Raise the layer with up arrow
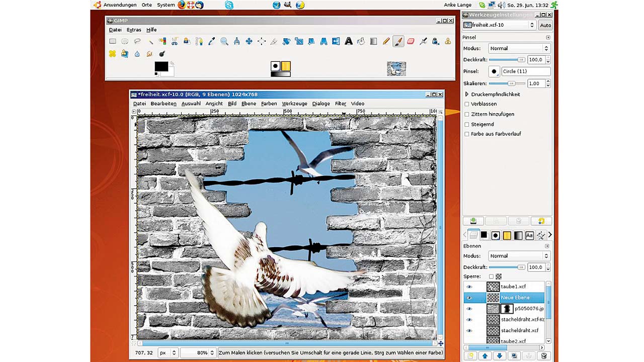The width and height of the screenshot is (644, 362). [x=485, y=356]
